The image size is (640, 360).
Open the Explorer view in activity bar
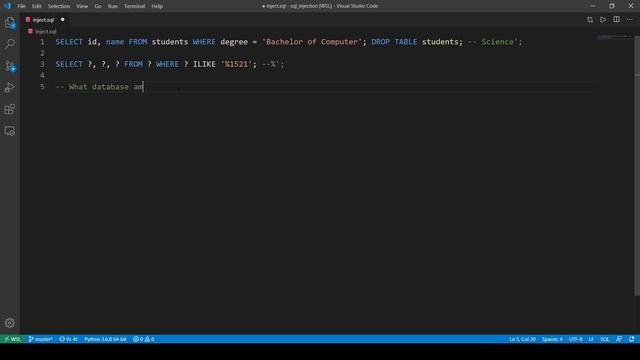[10, 22]
